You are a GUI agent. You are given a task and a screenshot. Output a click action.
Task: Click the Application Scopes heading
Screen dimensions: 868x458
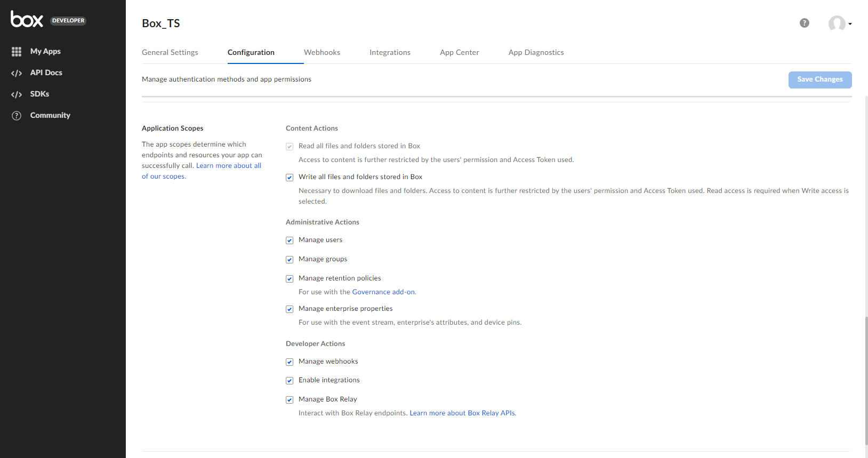click(173, 128)
